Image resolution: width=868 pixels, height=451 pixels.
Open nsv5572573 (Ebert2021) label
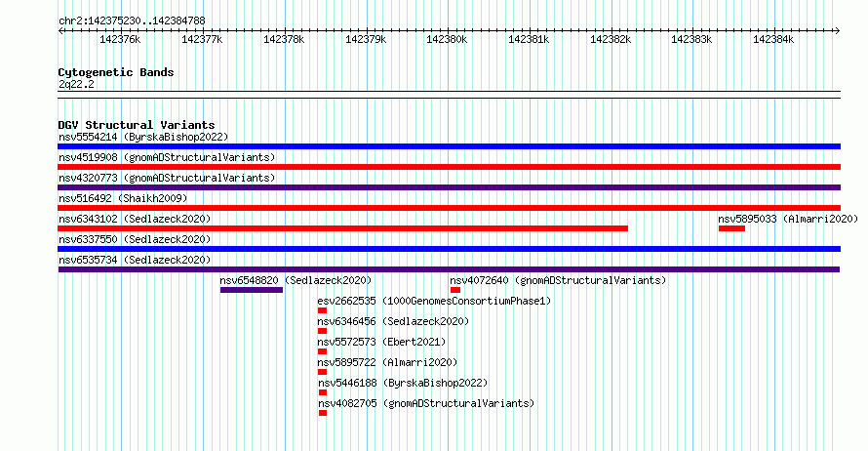point(381,342)
